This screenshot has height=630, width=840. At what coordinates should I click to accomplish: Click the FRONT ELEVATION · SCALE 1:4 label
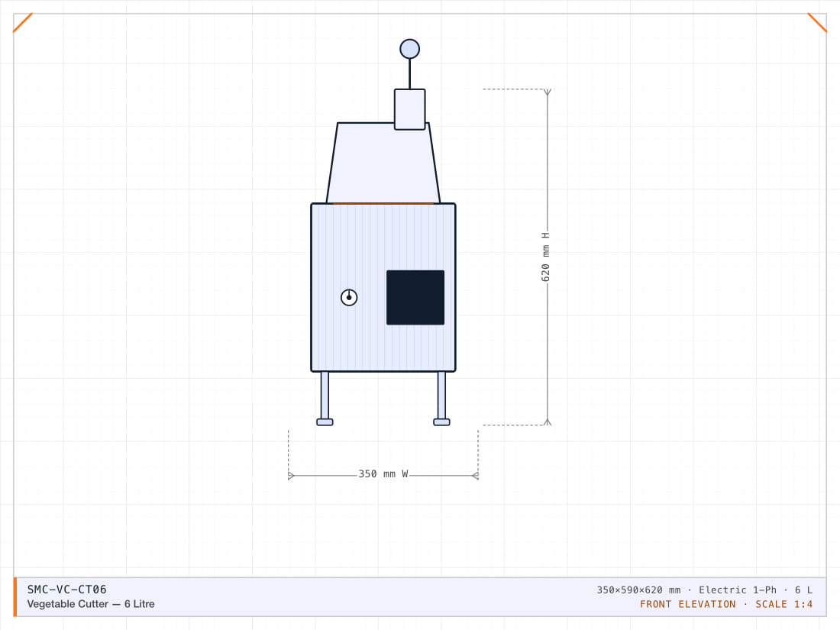(x=726, y=604)
